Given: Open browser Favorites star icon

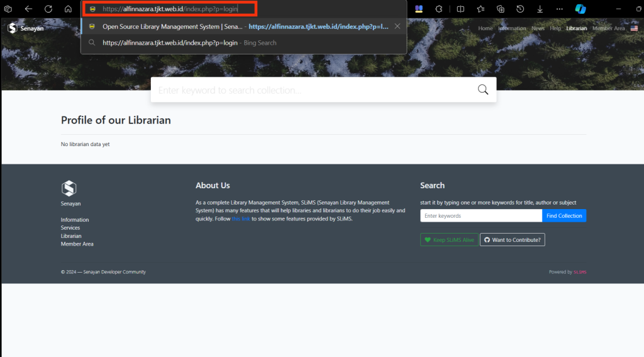Looking at the screenshot, I should pos(480,9).
